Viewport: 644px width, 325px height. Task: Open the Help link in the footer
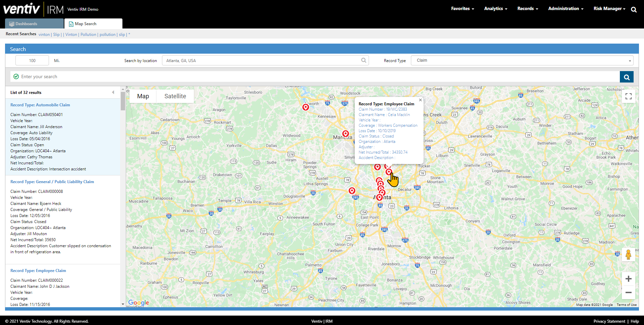click(635, 321)
